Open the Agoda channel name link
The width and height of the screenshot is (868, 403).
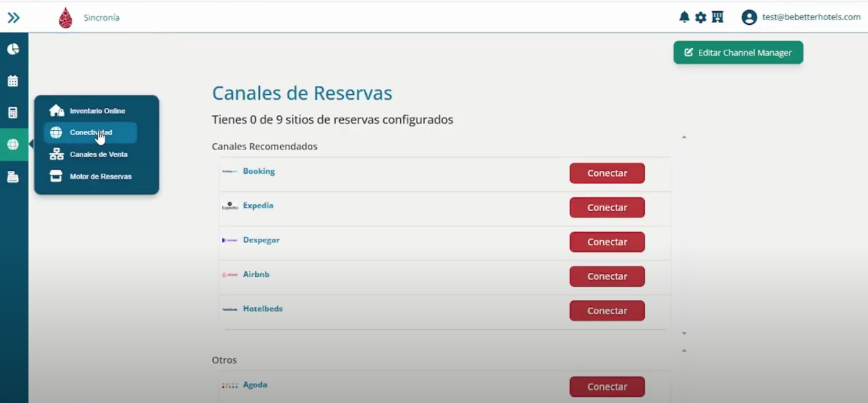click(x=255, y=385)
